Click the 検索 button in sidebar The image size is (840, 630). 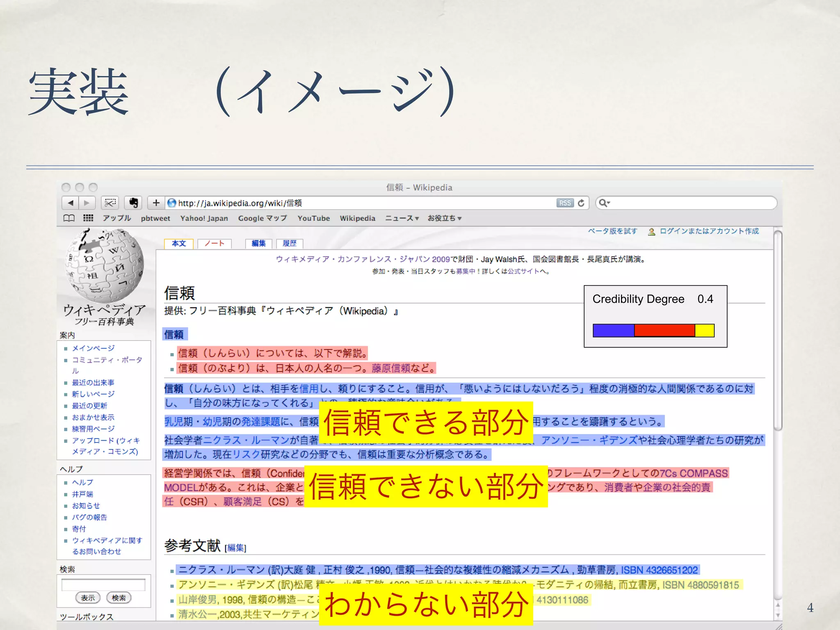pos(119,598)
